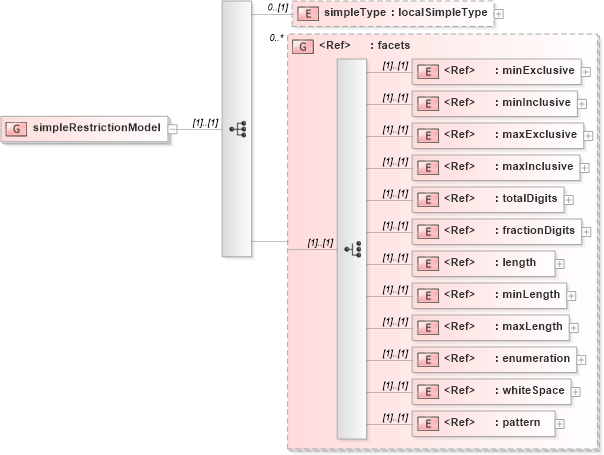Click the E icon beside minExclusive
The image size is (604, 455).
pyautogui.click(x=427, y=72)
